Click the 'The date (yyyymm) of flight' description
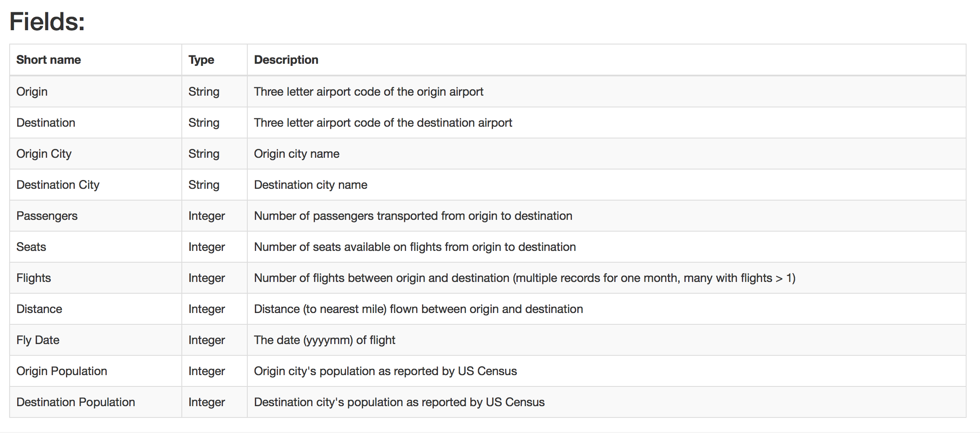This screenshot has height=433, width=980. coord(325,340)
